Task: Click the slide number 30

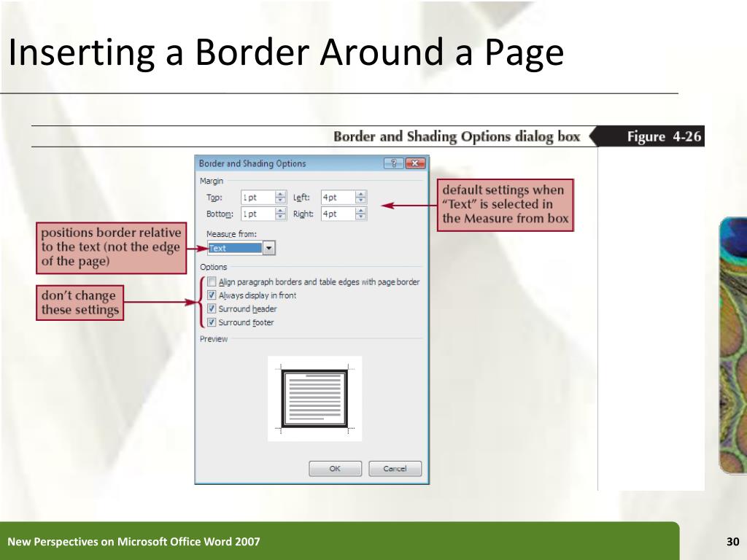Action: [x=732, y=542]
